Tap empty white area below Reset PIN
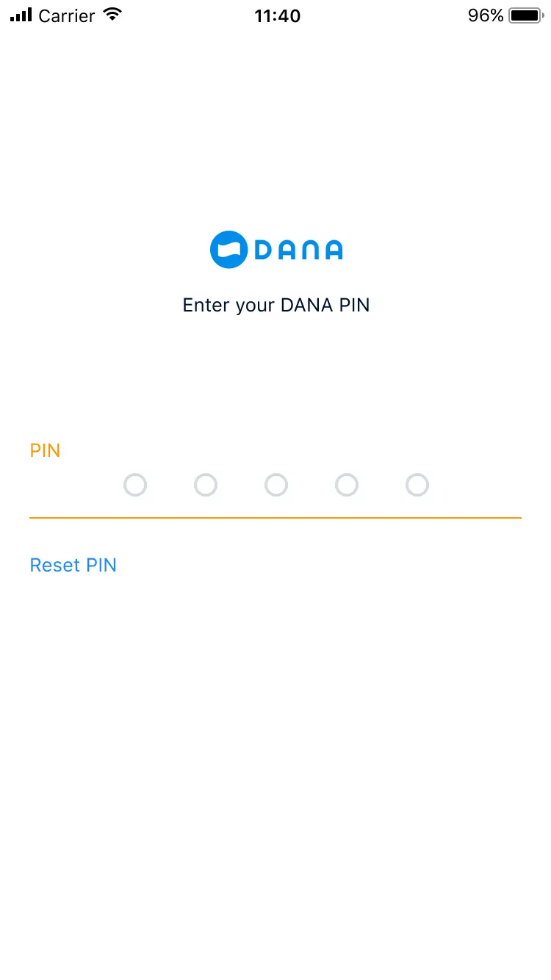This screenshot has height=980, width=551. (x=275, y=735)
